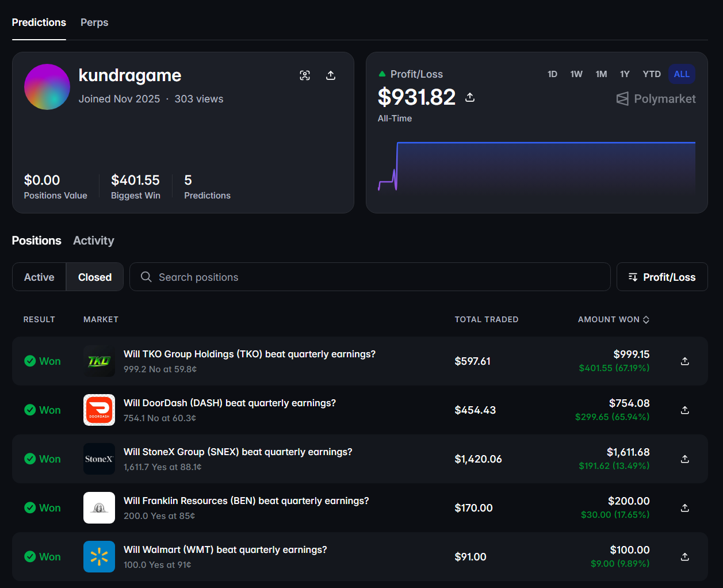Viewport: 723px width, 588px height.
Task: Share the TKO Group Holdings position
Action: point(685,361)
